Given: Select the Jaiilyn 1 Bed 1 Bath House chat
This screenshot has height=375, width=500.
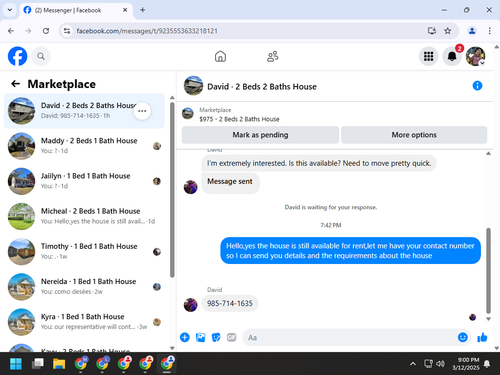Looking at the screenshot, I should (x=84, y=181).
